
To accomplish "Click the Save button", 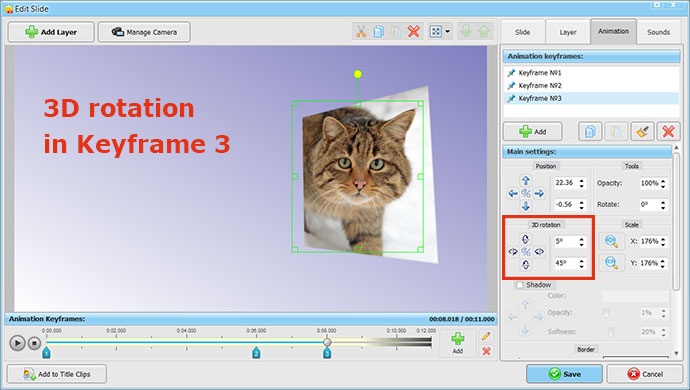I will pyautogui.click(x=565, y=374).
